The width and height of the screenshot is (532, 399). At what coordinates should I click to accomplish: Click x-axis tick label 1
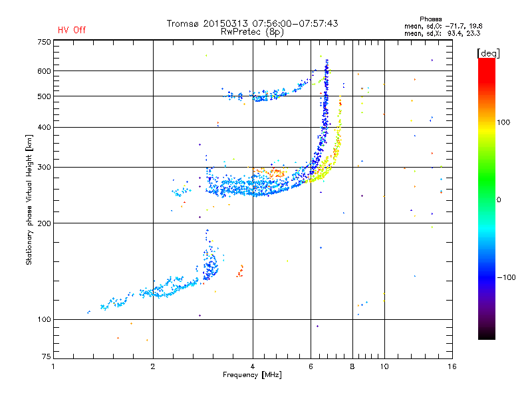[53, 366]
